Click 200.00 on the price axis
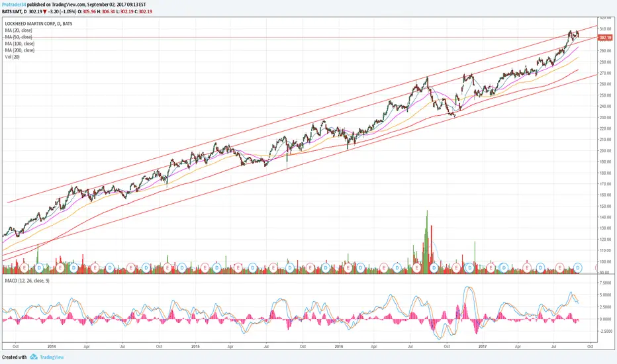This screenshot has height=364, width=617. pyautogui.click(x=605, y=151)
